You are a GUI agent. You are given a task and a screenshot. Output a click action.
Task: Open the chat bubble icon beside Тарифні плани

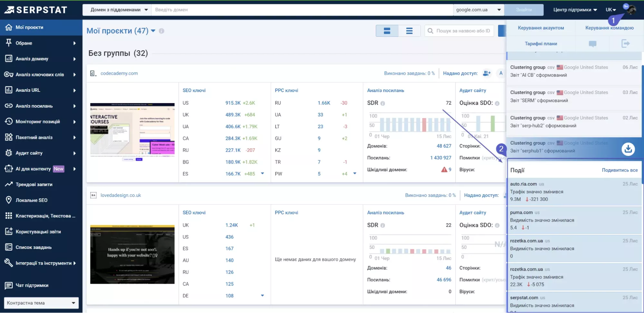(x=592, y=44)
